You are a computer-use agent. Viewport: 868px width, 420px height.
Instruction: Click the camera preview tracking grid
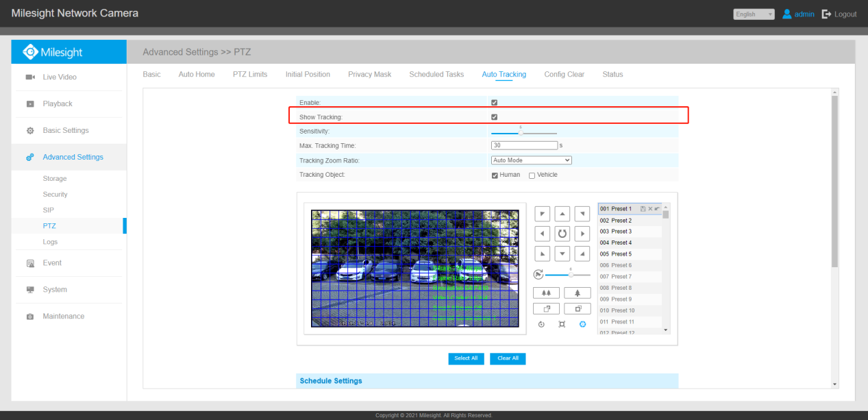pyautogui.click(x=414, y=269)
